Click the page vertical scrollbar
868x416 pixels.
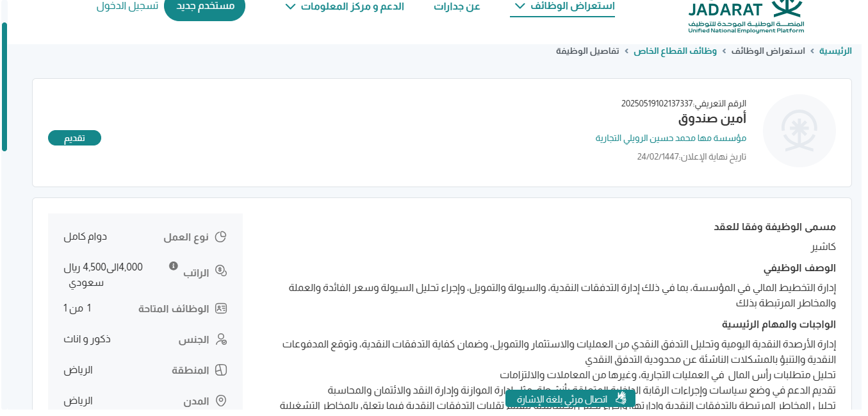pyautogui.click(x=4, y=87)
